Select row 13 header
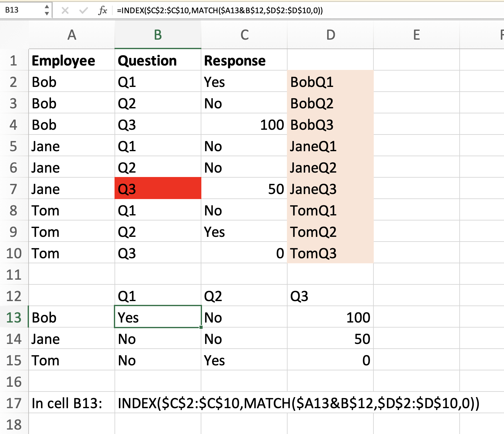The height and width of the screenshot is (434, 504). (x=14, y=317)
